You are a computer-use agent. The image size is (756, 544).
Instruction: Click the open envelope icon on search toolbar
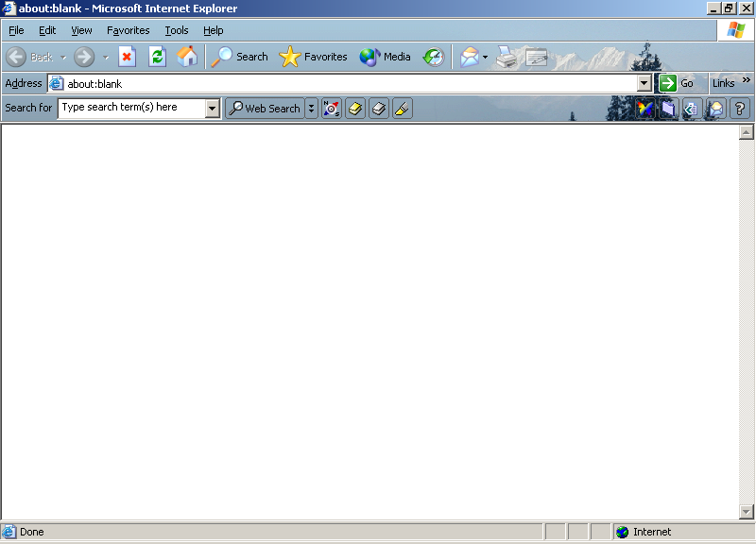[716, 109]
